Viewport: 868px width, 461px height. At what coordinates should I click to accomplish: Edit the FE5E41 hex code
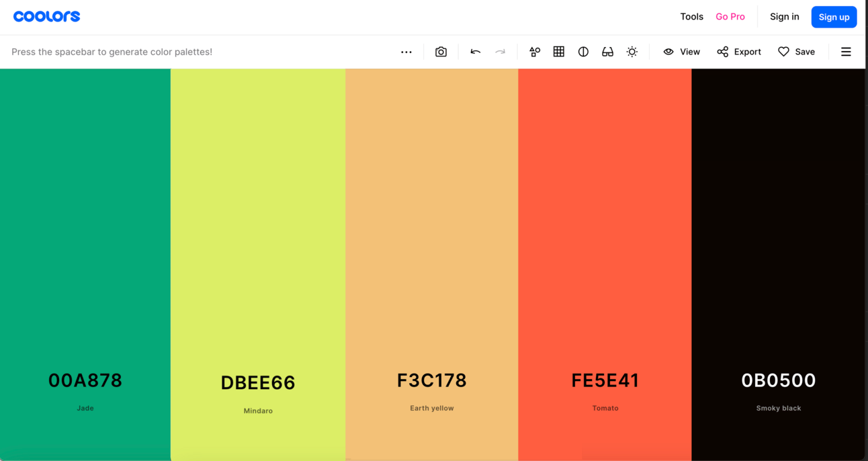(x=605, y=380)
